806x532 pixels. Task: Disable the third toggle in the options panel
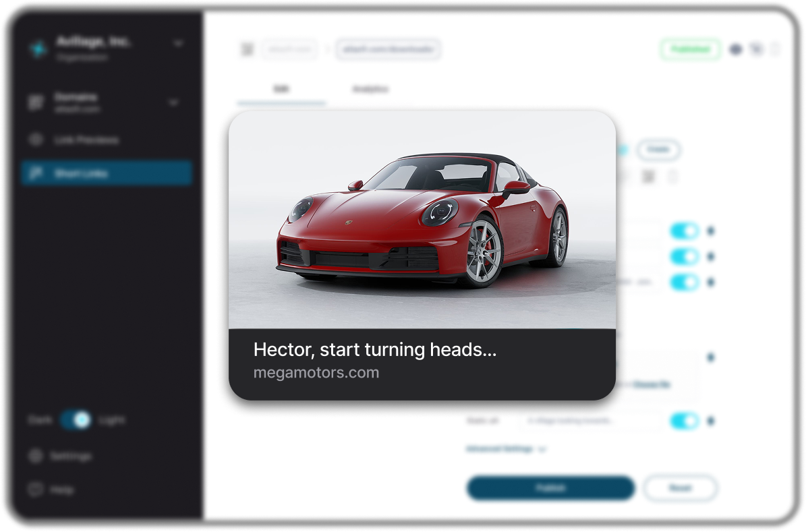click(x=685, y=282)
